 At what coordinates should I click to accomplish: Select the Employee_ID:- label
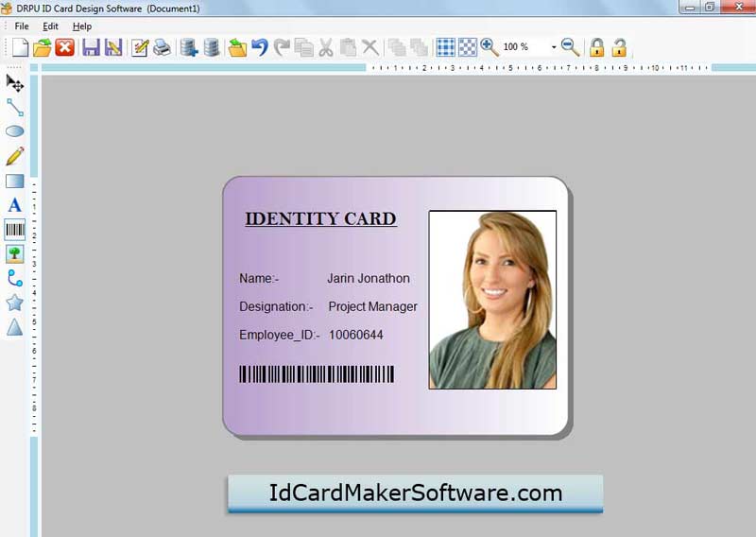click(x=279, y=335)
